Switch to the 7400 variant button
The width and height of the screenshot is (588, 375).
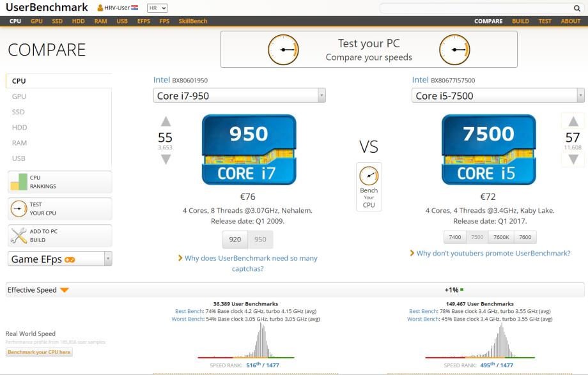[x=455, y=237]
